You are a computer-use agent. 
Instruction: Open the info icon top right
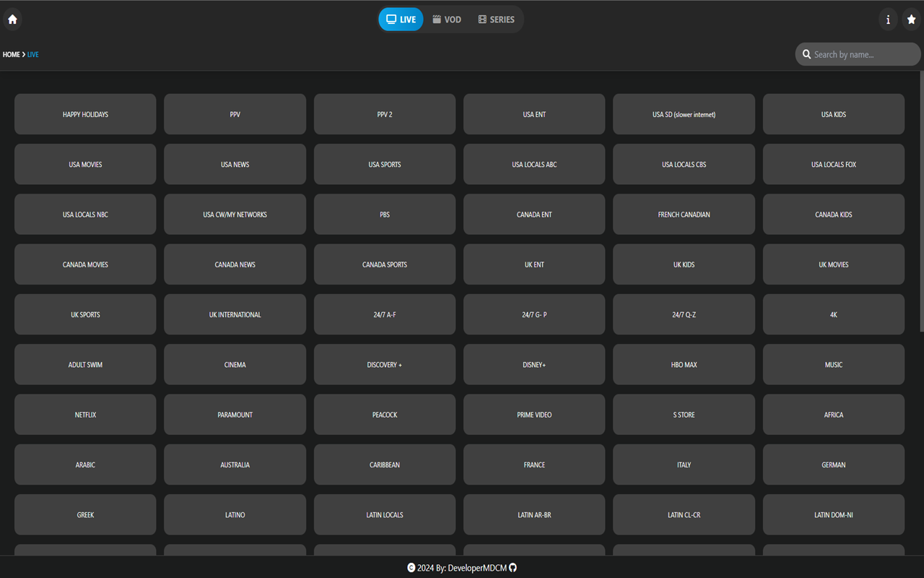click(888, 20)
